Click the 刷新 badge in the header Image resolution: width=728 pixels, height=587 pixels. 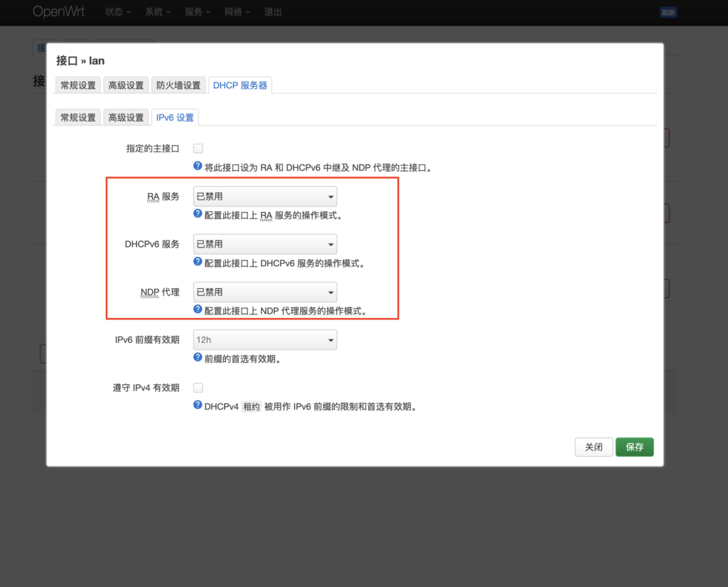click(x=668, y=13)
